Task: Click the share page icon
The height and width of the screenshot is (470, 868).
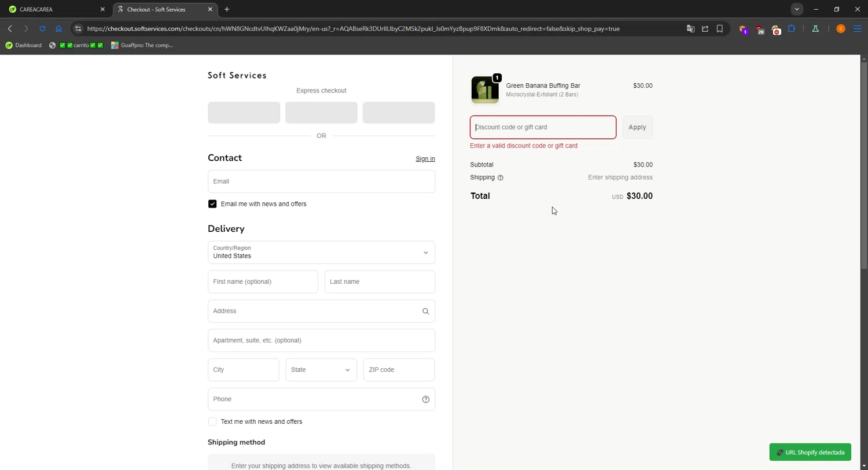Action: [705, 28]
